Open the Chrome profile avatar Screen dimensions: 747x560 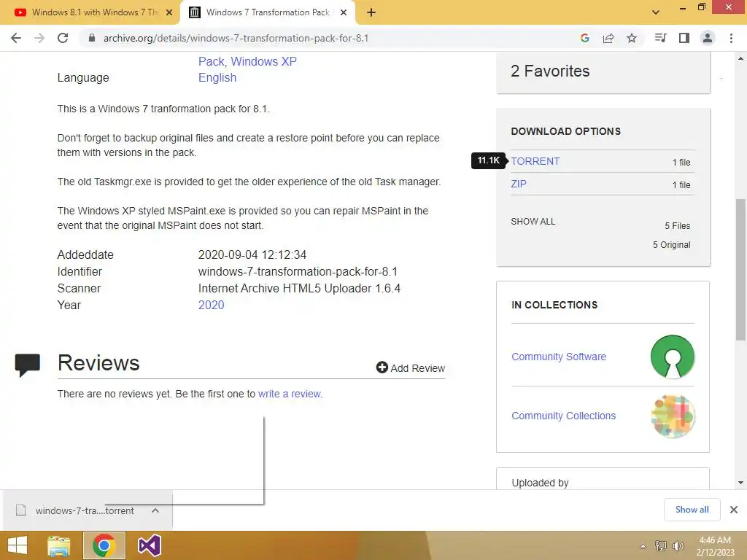click(x=708, y=38)
